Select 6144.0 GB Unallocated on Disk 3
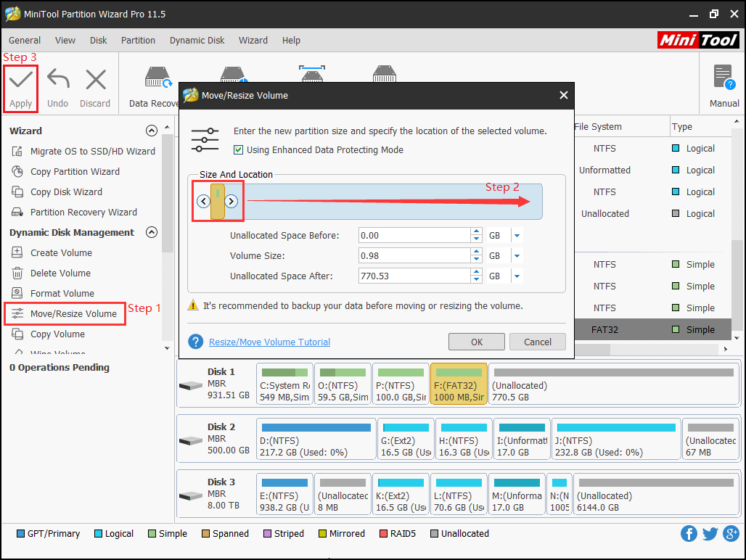The width and height of the screenshot is (746, 560). (x=656, y=495)
